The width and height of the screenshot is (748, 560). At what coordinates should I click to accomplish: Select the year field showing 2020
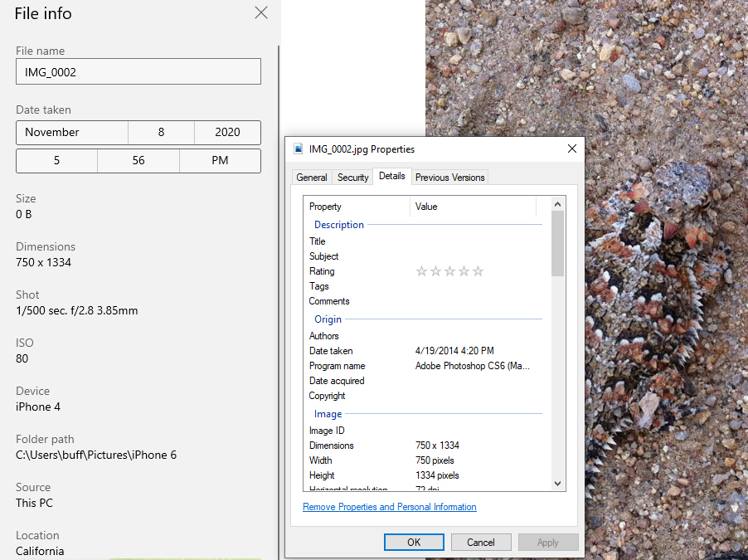pos(227,133)
